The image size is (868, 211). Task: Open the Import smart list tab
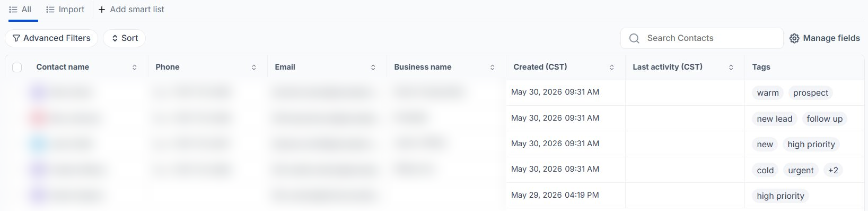tap(65, 10)
